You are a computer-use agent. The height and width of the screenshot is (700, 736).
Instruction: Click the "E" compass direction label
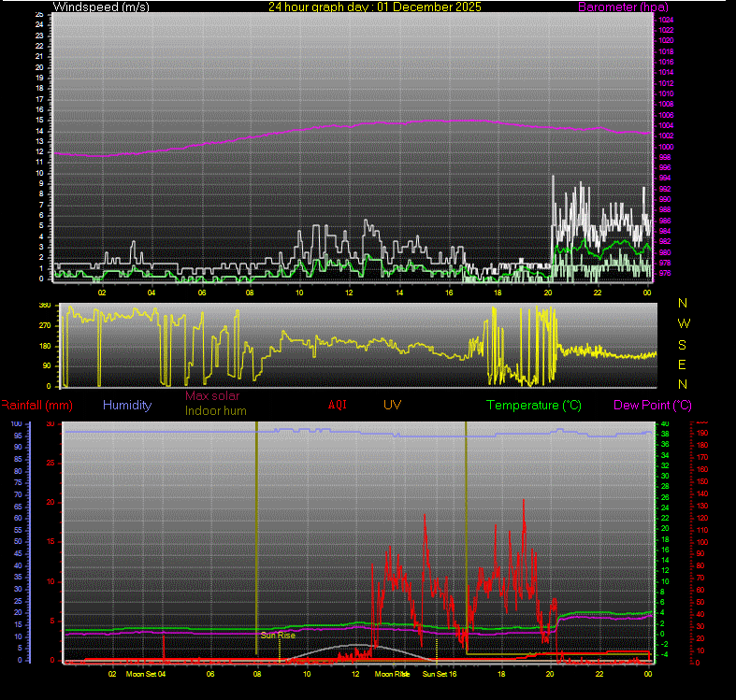682,364
